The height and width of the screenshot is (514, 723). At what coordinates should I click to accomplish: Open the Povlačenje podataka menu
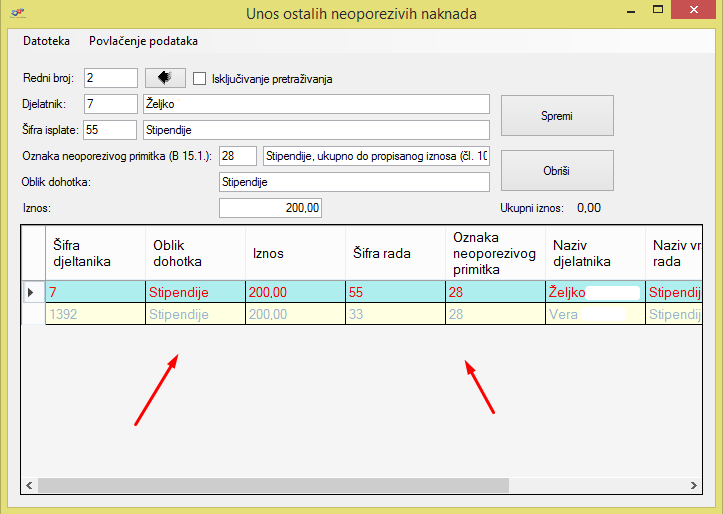[x=143, y=41]
